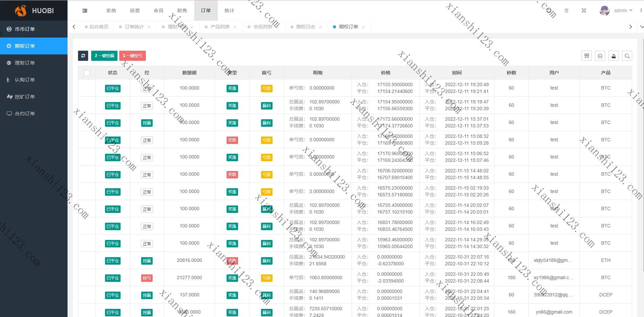Close the 订单统计 tab
Viewport: 644px width, 317px height.
(x=149, y=27)
